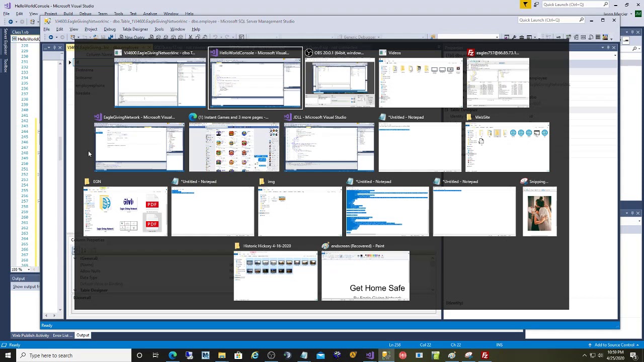Open the Edit menu in Visual Studio
The height and width of the screenshot is (362, 644).
(x=19, y=14)
